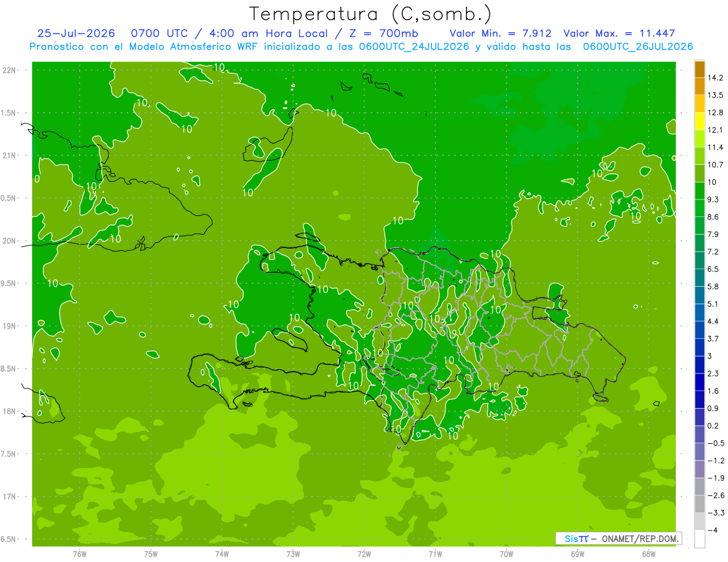Click the '9.3' color scale value

click(713, 199)
